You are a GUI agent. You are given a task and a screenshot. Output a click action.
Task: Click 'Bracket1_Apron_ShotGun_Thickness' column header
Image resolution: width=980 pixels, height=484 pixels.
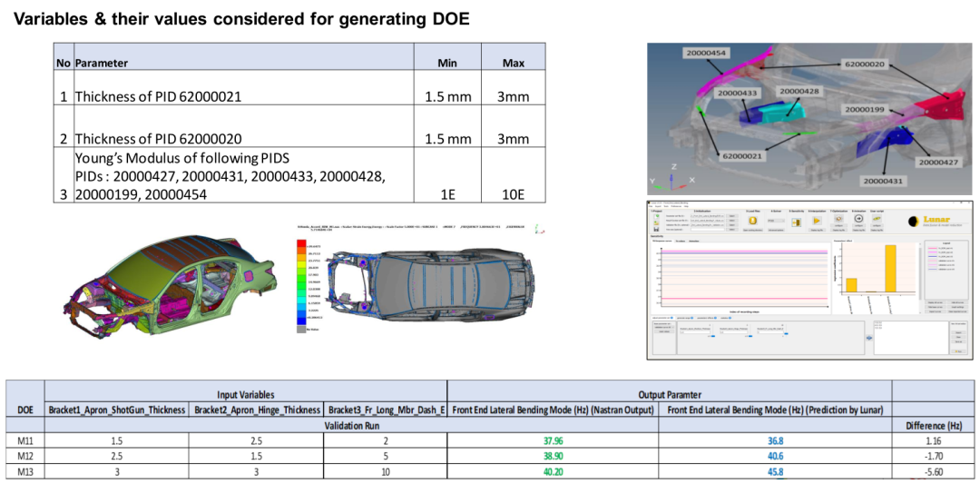pyautogui.click(x=117, y=410)
